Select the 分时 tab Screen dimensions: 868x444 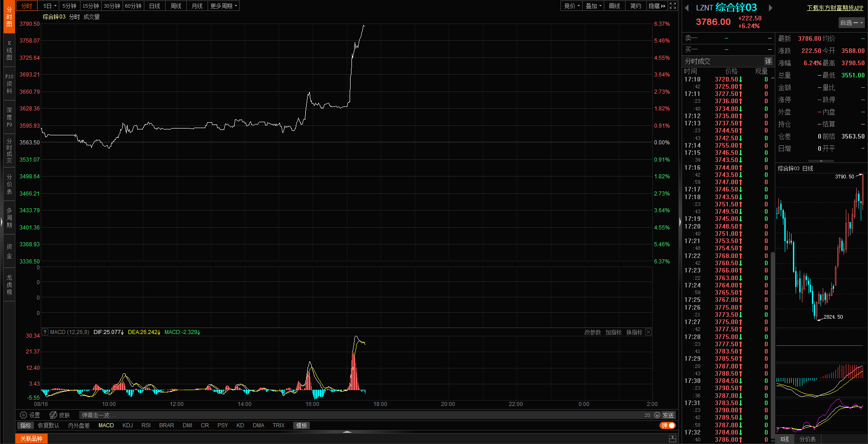coord(27,6)
